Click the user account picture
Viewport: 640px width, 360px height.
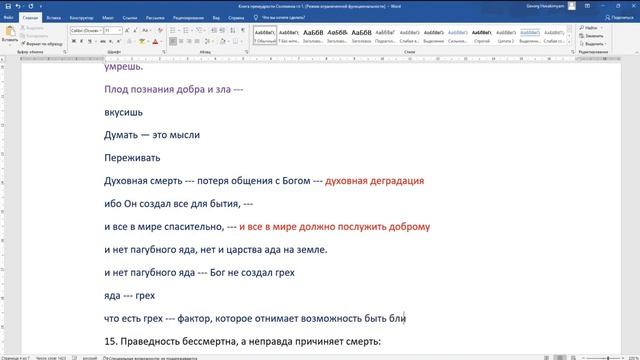572,6
